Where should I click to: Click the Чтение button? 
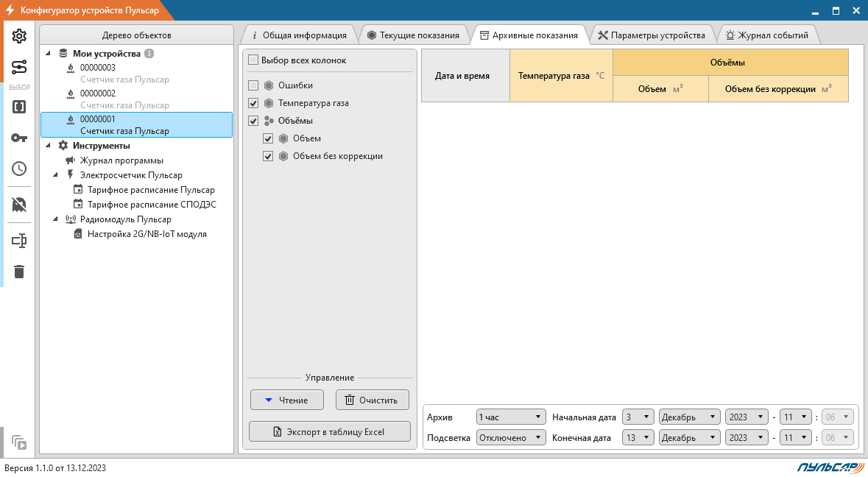click(x=286, y=400)
